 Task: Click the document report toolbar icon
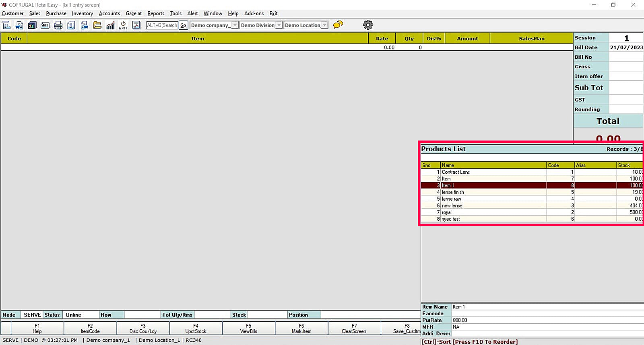(x=71, y=25)
